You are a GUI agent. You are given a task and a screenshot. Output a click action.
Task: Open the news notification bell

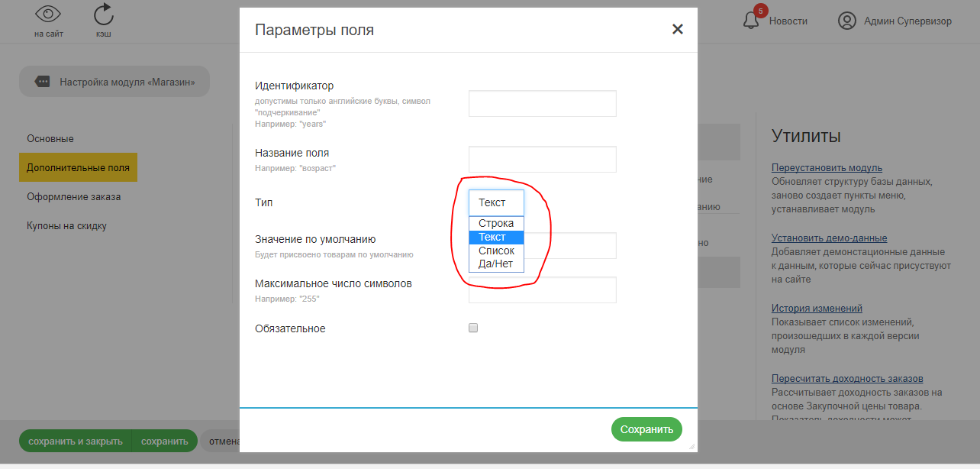[752, 21]
